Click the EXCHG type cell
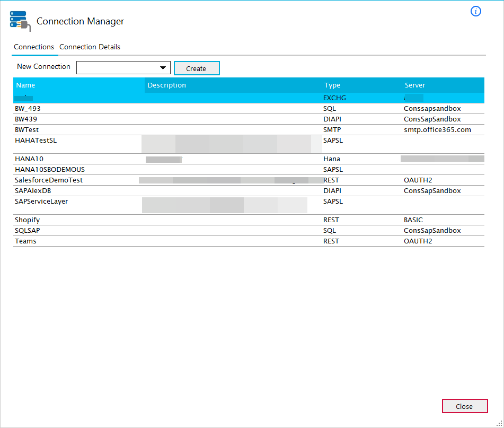This screenshot has width=504, height=428. (x=334, y=98)
